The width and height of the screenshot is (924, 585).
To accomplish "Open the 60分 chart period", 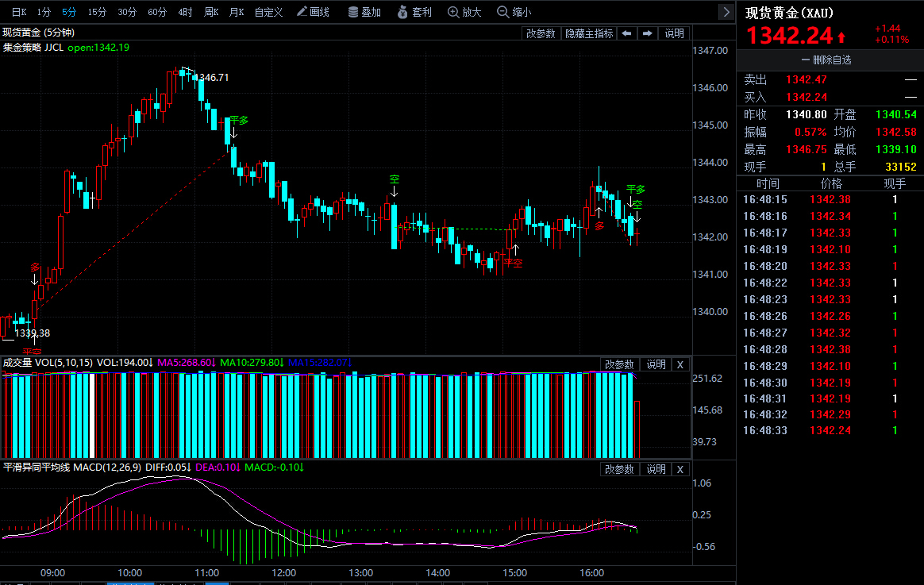I will click(x=157, y=12).
